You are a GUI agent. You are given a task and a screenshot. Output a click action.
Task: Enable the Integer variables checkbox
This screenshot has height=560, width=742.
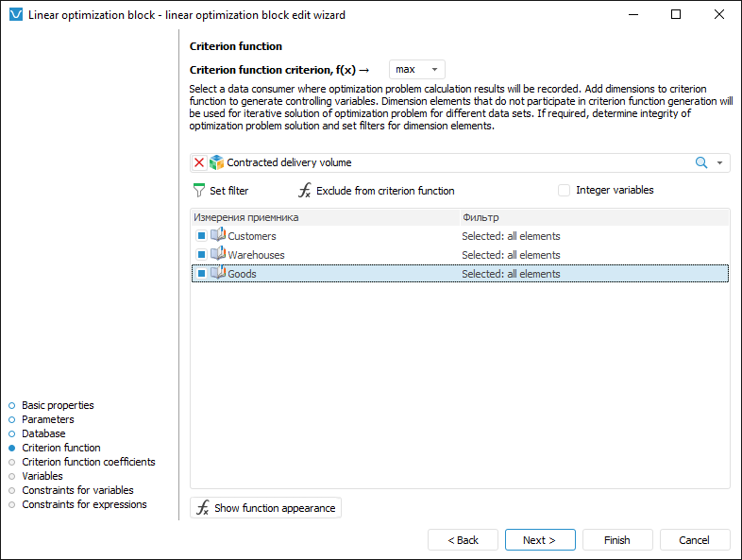point(565,190)
